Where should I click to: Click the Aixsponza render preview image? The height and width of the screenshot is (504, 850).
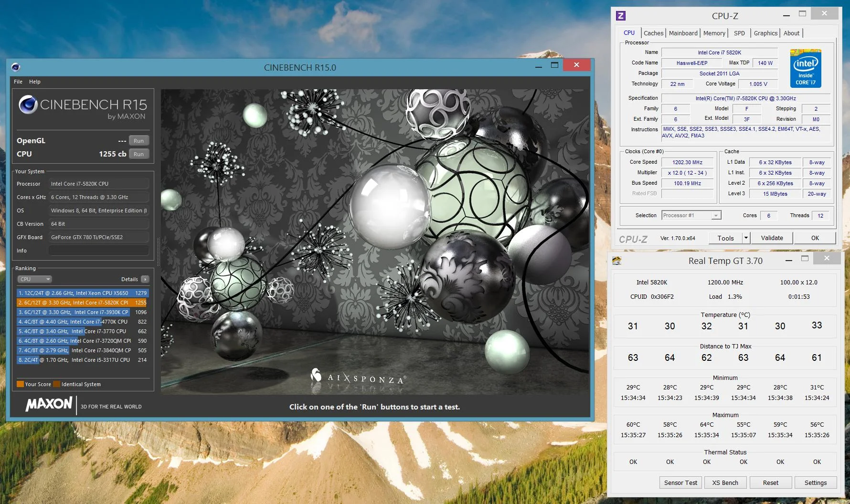(x=375, y=241)
